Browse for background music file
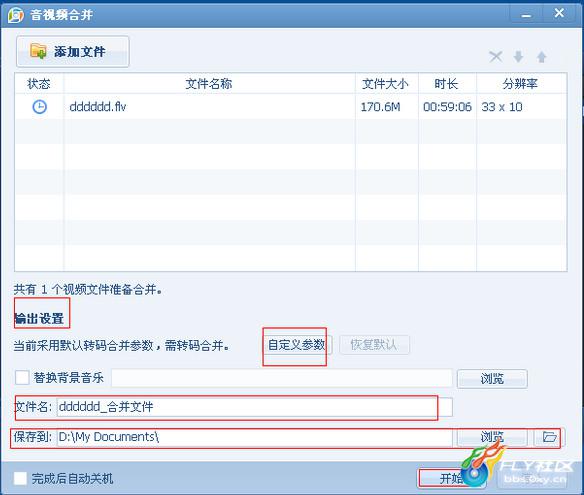 point(492,379)
